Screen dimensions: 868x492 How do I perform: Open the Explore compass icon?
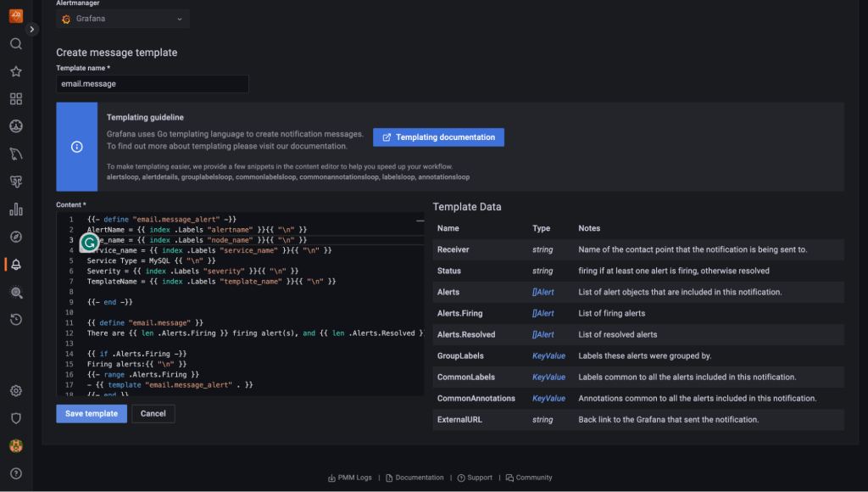tap(16, 237)
